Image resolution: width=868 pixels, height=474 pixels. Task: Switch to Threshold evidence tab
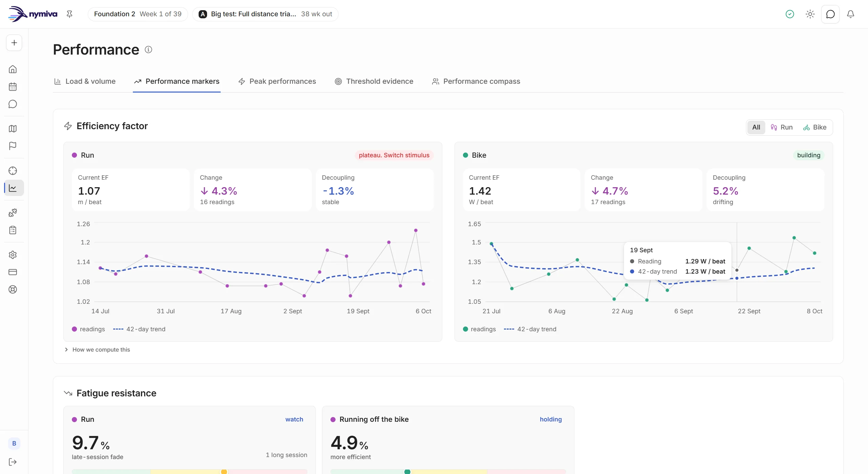click(x=374, y=81)
